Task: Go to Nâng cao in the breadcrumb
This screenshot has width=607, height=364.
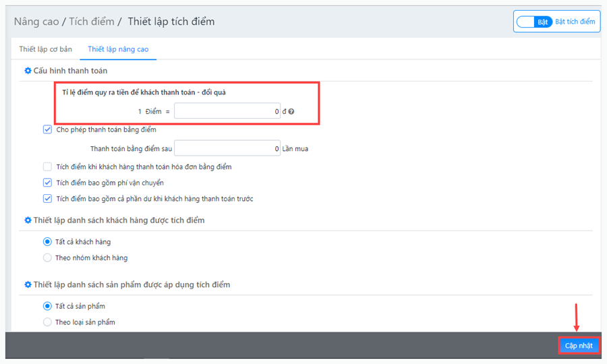Action: [36, 22]
